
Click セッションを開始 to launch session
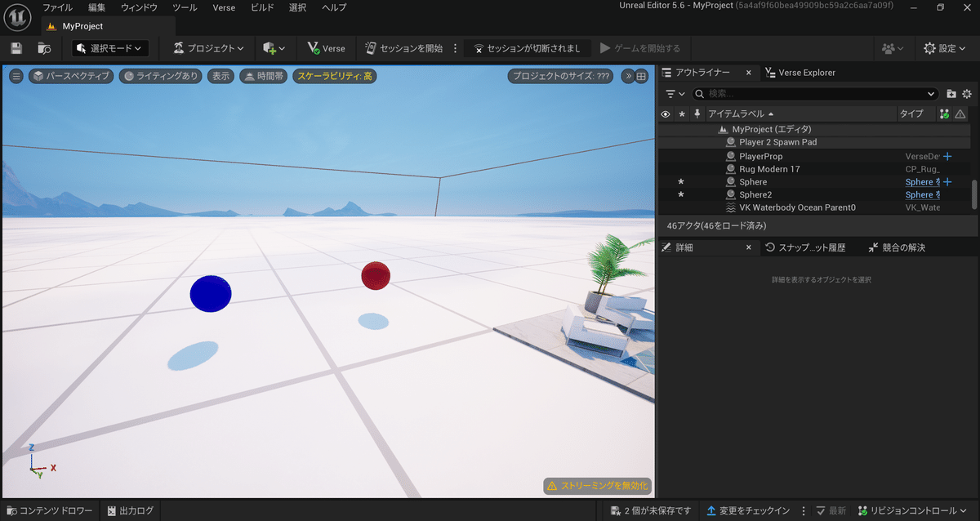[403, 48]
